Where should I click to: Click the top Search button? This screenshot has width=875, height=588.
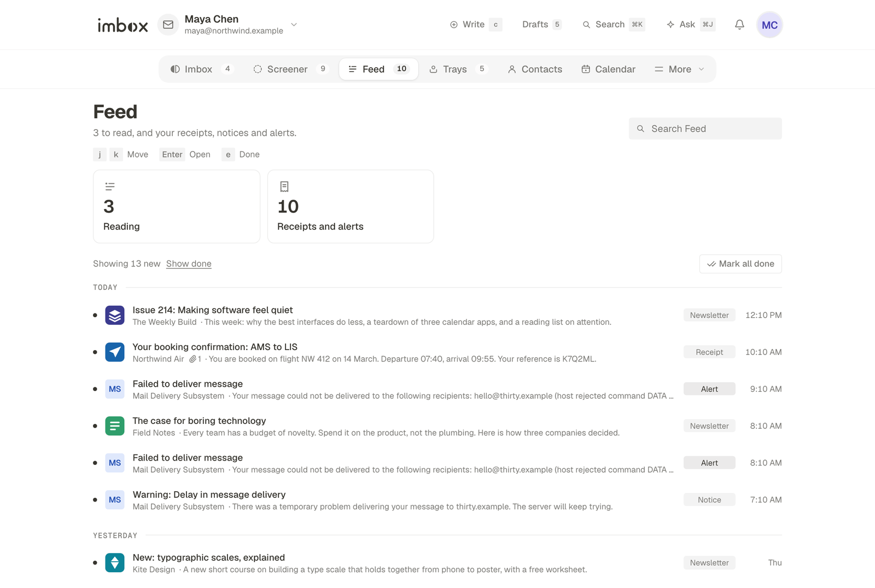click(614, 25)
